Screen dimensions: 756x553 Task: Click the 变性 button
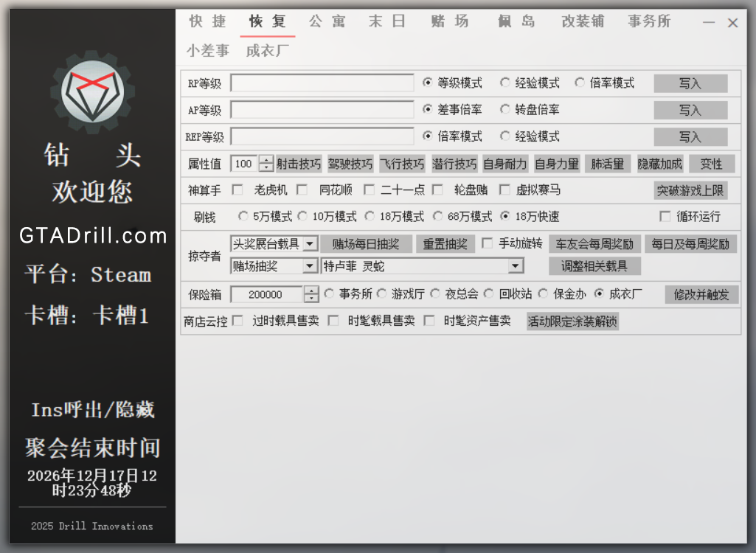point(712,164)
